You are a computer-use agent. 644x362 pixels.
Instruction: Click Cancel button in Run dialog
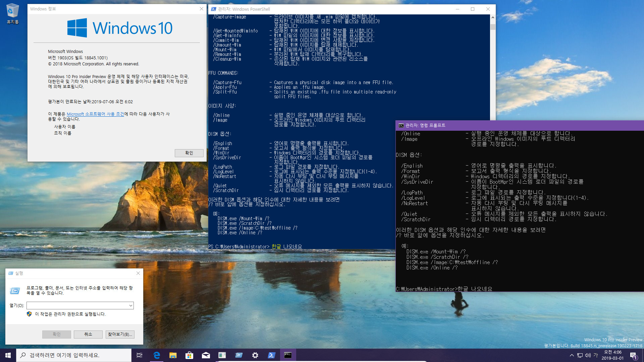[88, 334]
